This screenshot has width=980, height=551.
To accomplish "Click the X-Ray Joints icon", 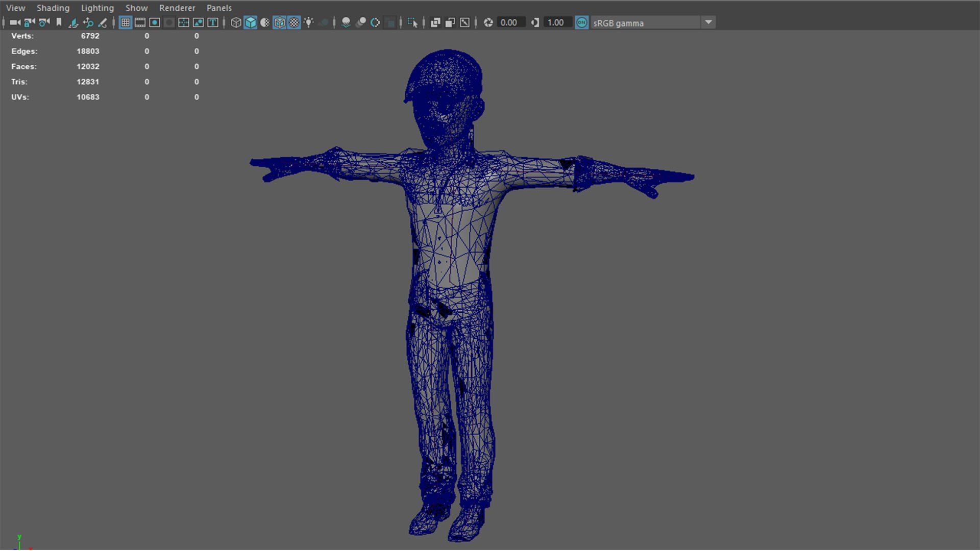I will [465, 22].
